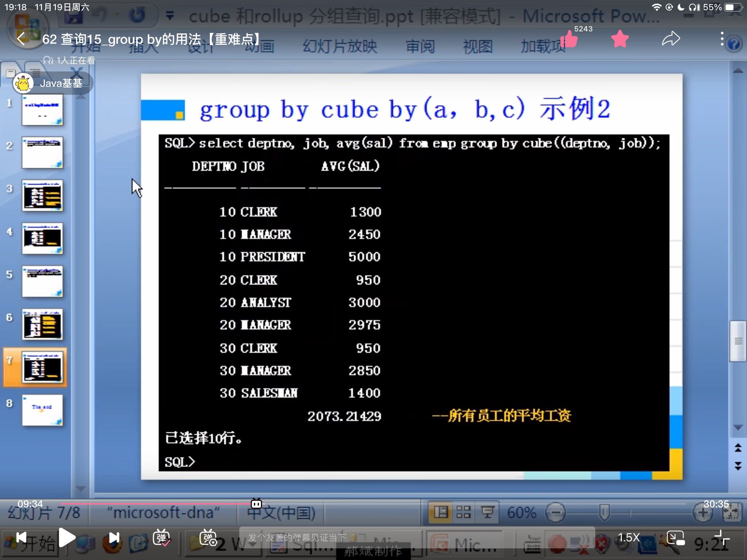This screenshot has width=747, height=560.
Task: Start slide show from the status bar icon
Action: click(x=488, y=511)
